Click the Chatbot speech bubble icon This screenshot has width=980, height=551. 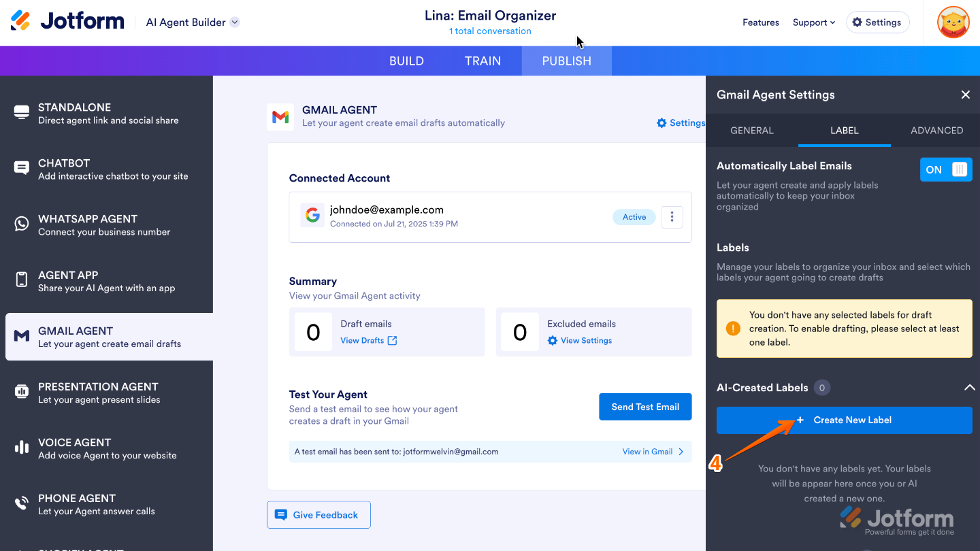[x=22, y=169]
